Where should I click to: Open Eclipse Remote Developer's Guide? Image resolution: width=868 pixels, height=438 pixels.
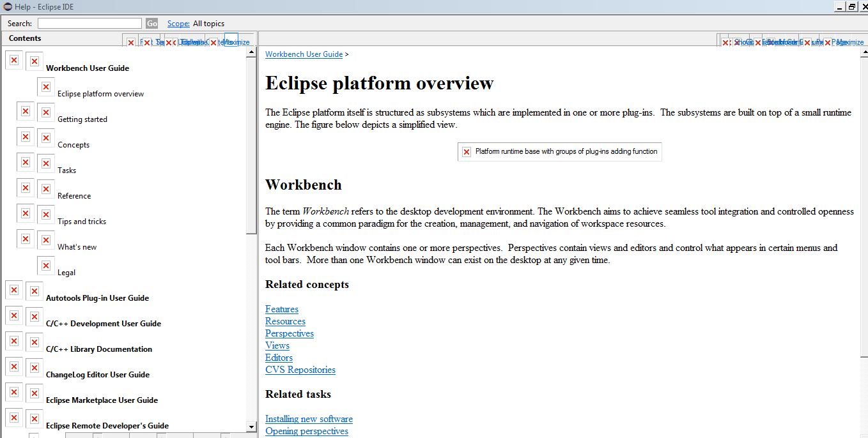(107, 426)
